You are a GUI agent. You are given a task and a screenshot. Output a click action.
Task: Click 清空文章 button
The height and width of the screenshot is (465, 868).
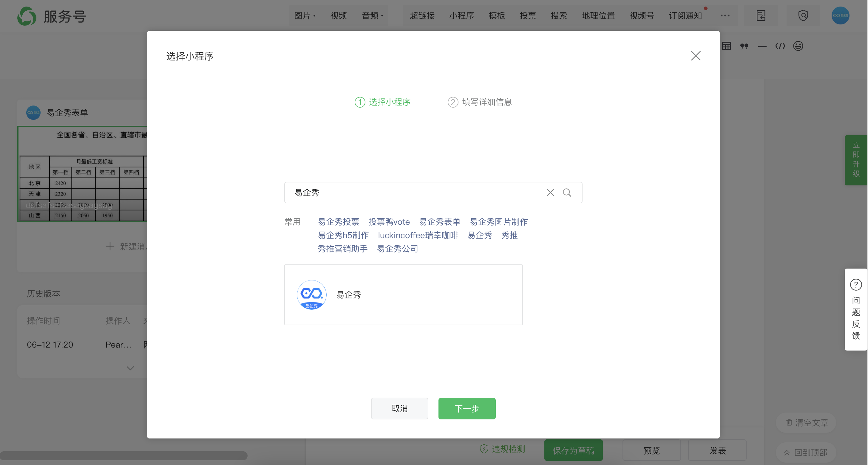(806, 422)
